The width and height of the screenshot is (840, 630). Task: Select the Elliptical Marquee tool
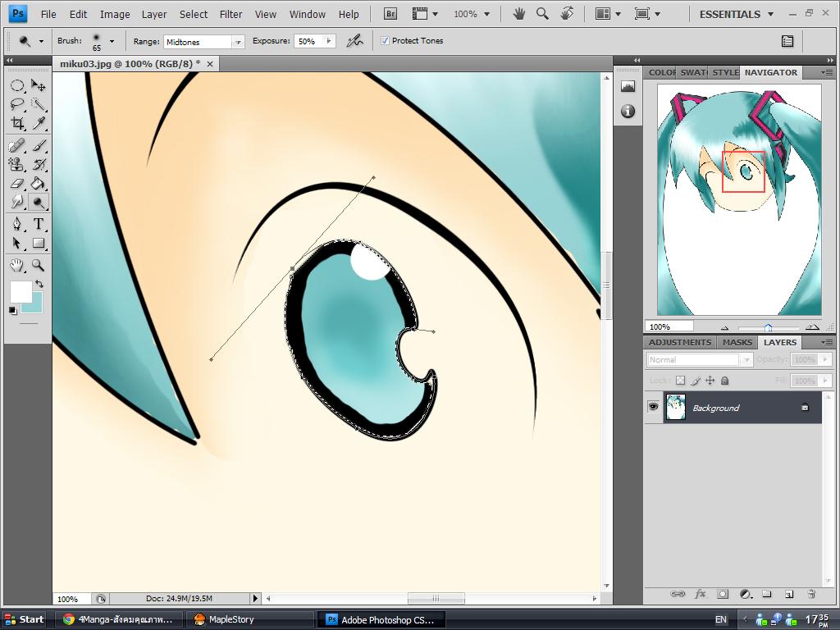(x=17, y=85)
